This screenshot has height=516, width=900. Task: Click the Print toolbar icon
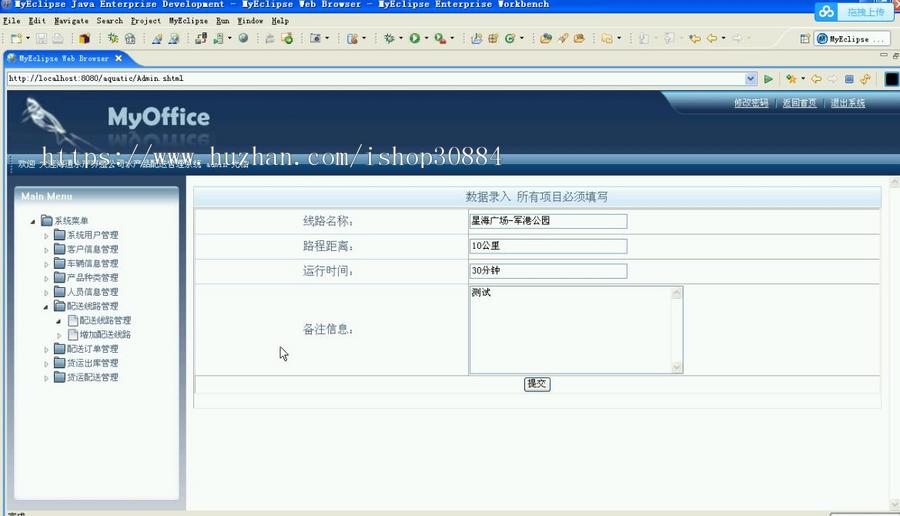tap(58, 38)
